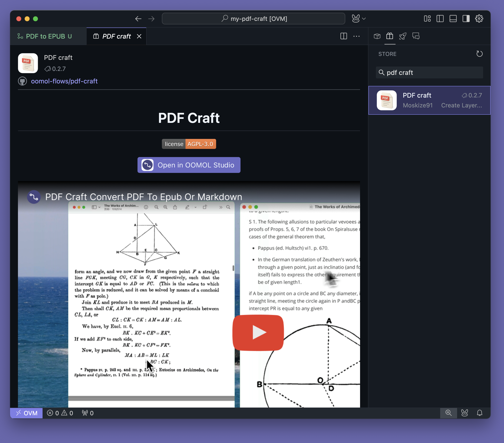This screenshot has height=443, width=504.
Task: Close the PDF craft tab
Action: (139, 36)
